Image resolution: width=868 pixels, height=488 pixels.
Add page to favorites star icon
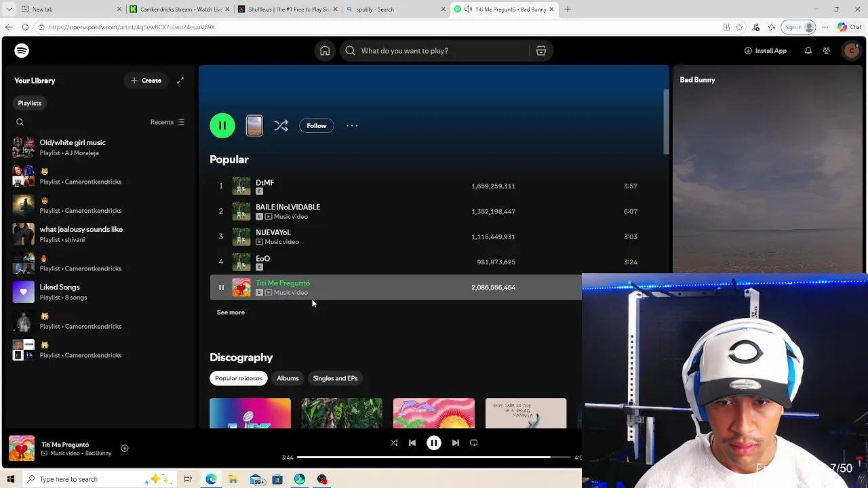pyautogui.click(x=740, y=27)
